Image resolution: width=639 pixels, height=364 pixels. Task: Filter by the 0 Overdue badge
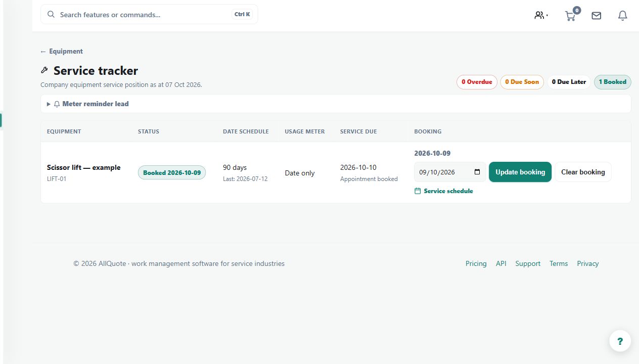[x=477, y=82]
